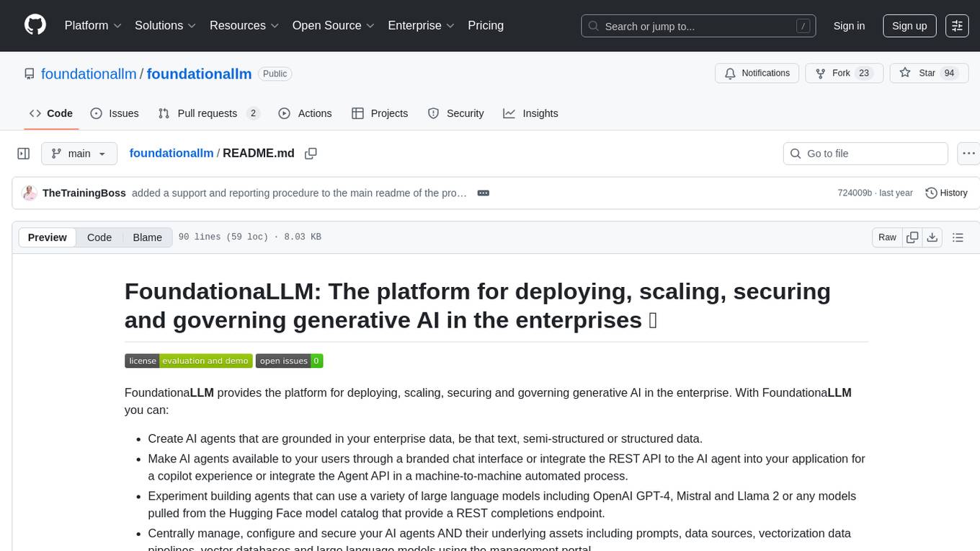Viewport: 980px width, 551px height.
Task: Switch to Preview view
Action: click(48, 237)
